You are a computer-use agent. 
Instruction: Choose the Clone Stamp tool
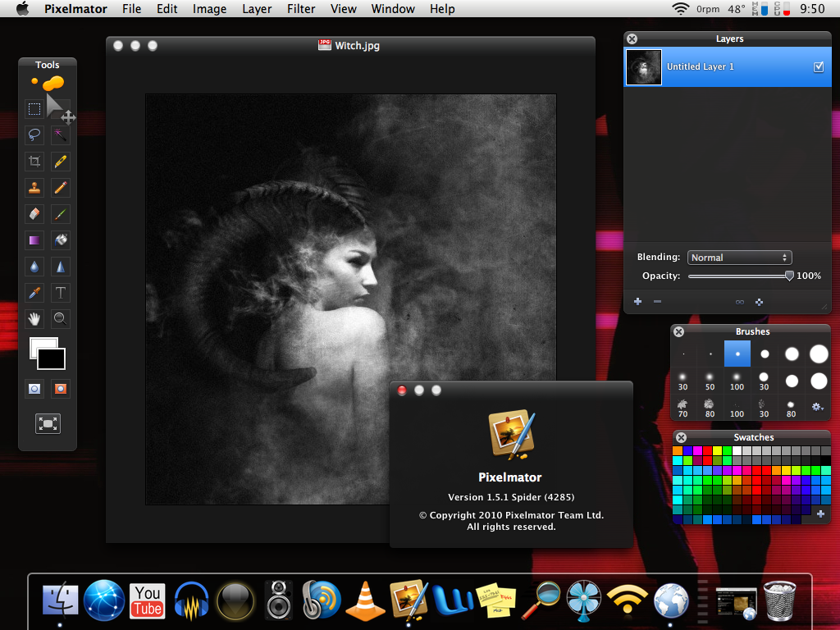(x=34, y=188)
